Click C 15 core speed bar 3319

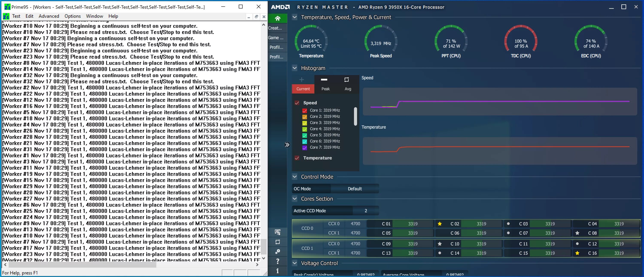pyautogui.click(x=550, y=253)
